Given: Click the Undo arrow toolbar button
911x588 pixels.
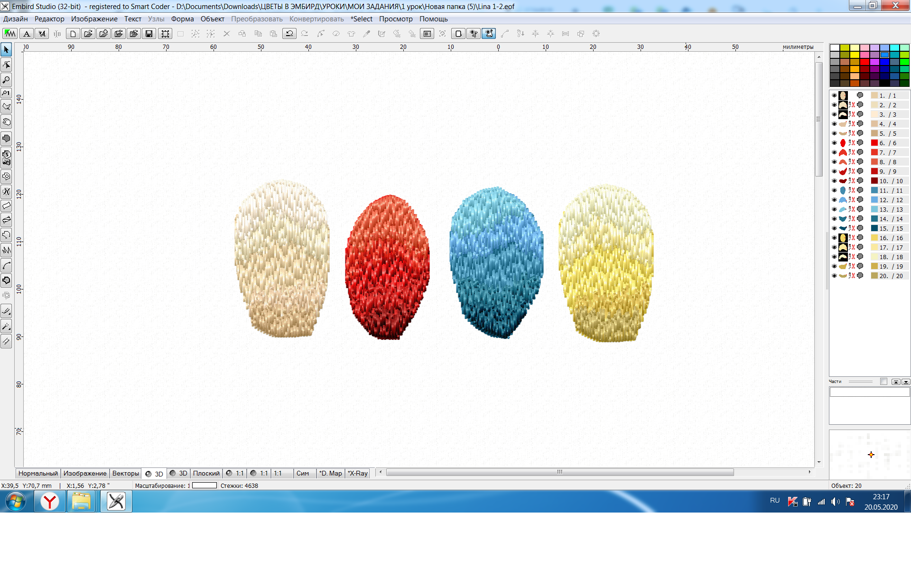Looking at the screenshot, I should 289,34.
